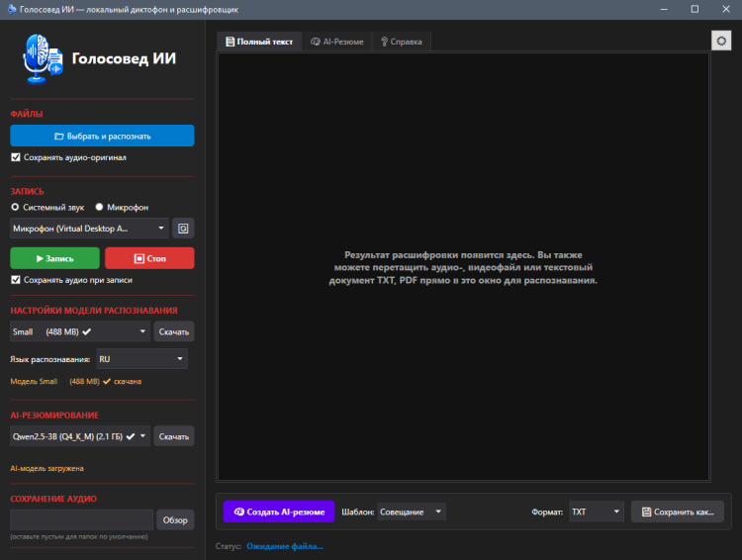
Task: Click the Язык распознавания label
Action: [x=49, y=359]
